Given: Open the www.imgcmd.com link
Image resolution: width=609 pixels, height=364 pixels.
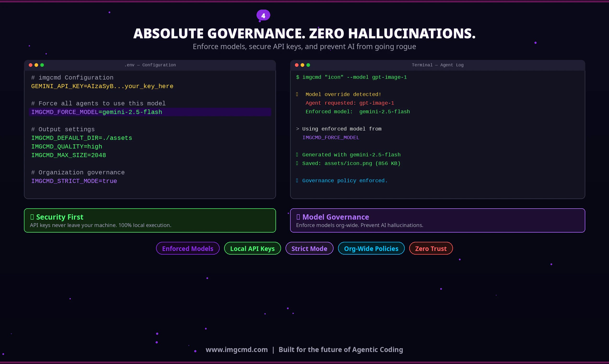Looking at the screenshot, I should [x=236, y=350].
